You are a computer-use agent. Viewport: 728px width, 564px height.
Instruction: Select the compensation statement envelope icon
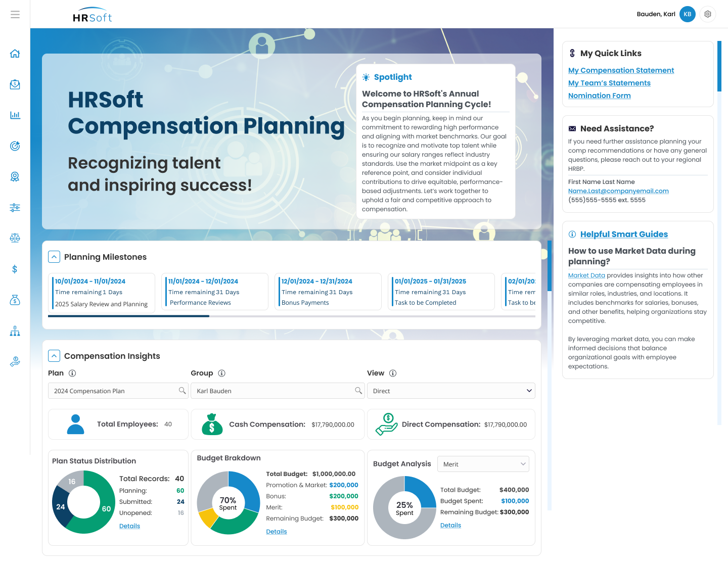15,84
